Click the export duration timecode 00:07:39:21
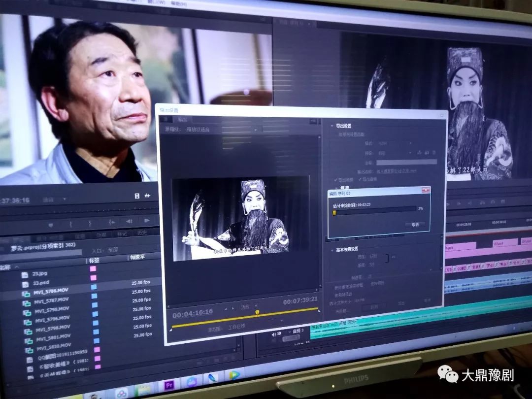This screenshot has height=399, width=532. pyautogui.click(x=300, y=300)
